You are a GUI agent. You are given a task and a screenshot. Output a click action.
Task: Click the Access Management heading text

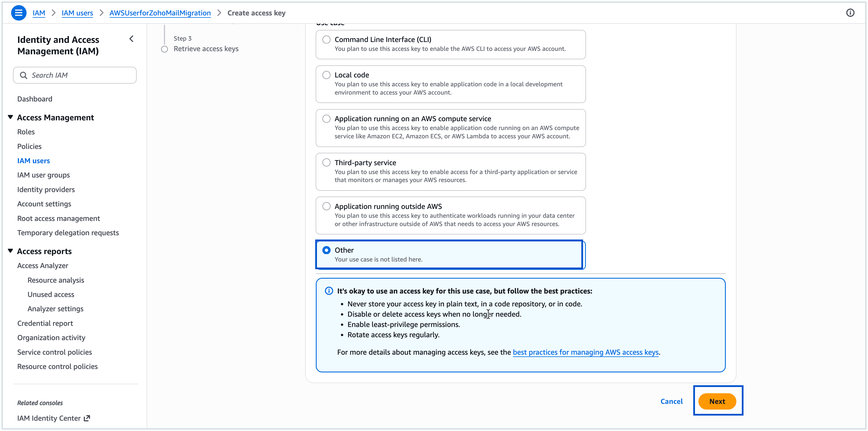pos(56,117)
